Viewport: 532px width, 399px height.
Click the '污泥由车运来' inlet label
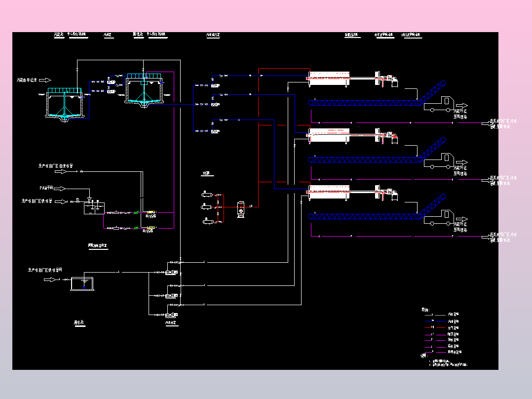[27, 80]
